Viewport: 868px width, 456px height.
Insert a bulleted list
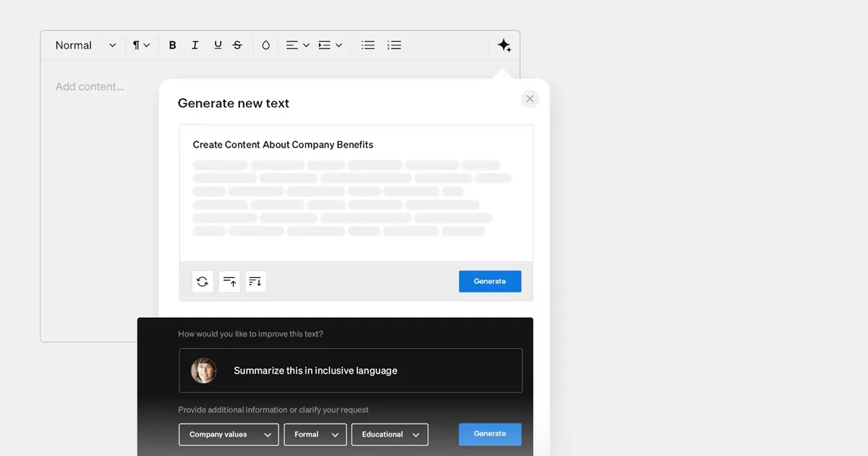[x=368, y=45]
